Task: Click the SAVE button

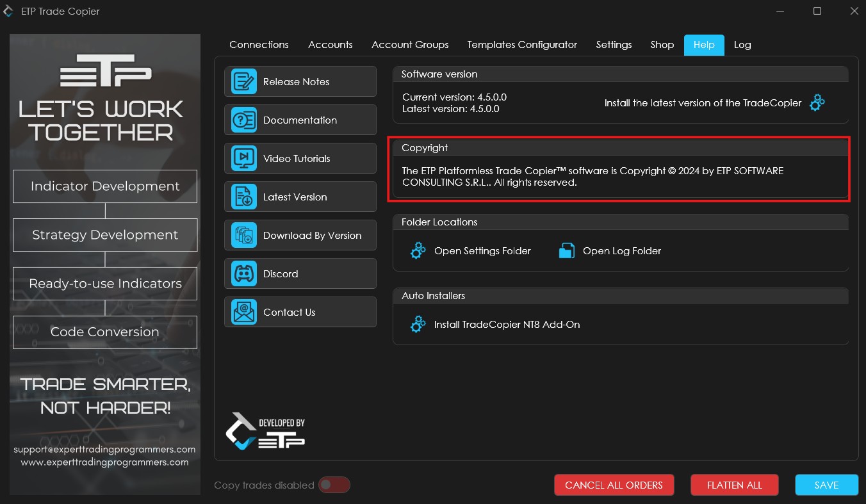Action: coord(826,485)
